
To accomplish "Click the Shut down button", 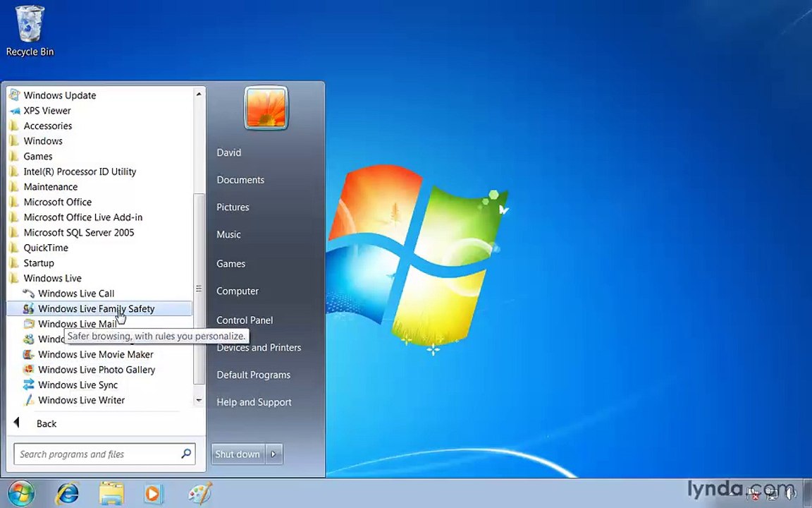I will (x=238, y=454).
